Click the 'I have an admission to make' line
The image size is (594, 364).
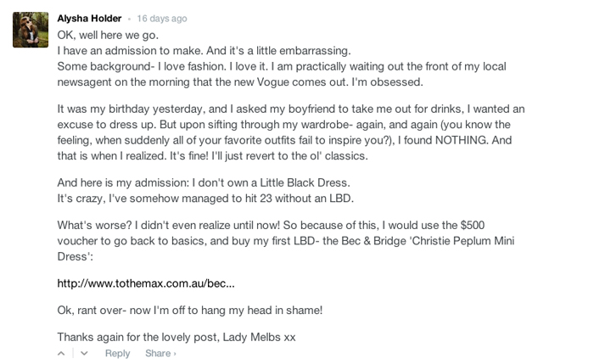point(205,51)
